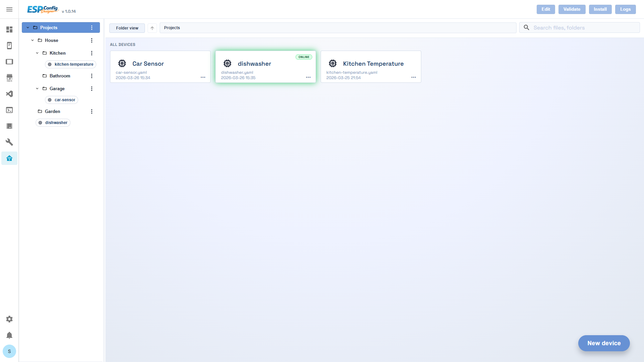Click the Edit button

click(x=546, y=9)
